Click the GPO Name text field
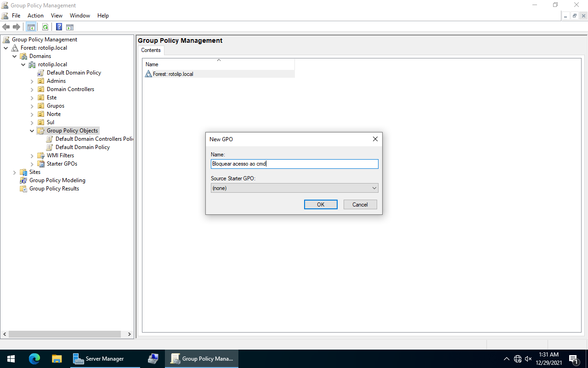This screenshot has width=588, height=368. tap(294, 164)
